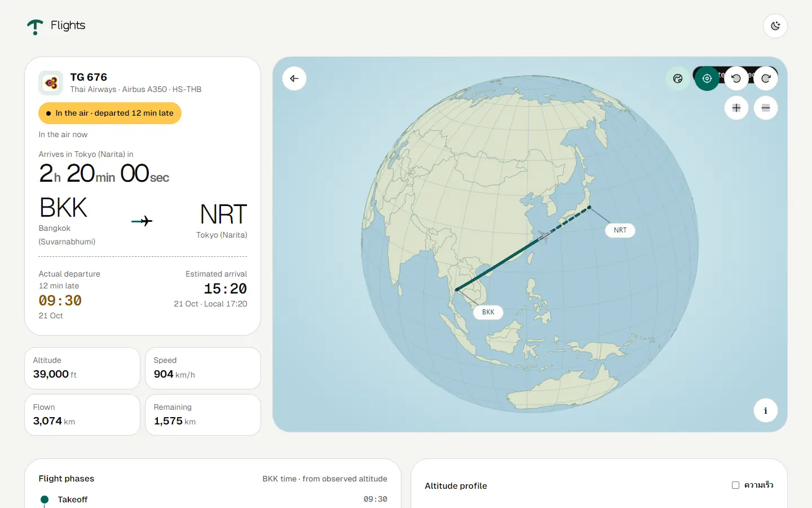Click the arrival countdown timer

point(104,173)
